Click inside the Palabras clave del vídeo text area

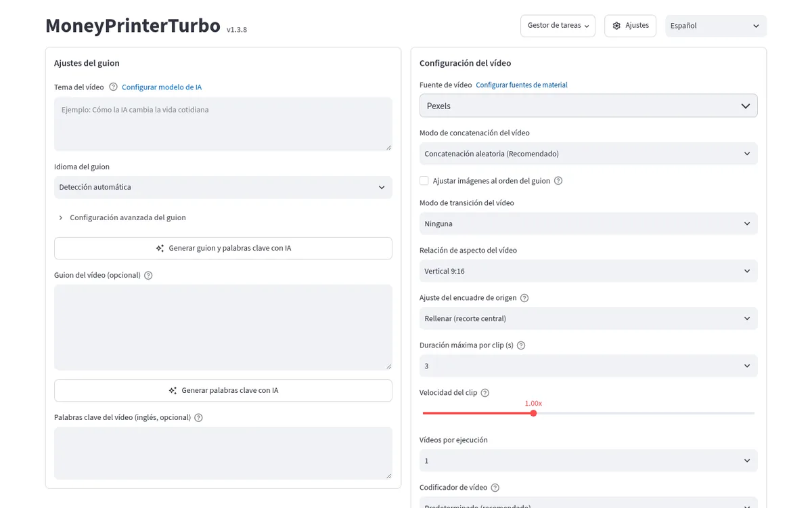pos(223,453)
